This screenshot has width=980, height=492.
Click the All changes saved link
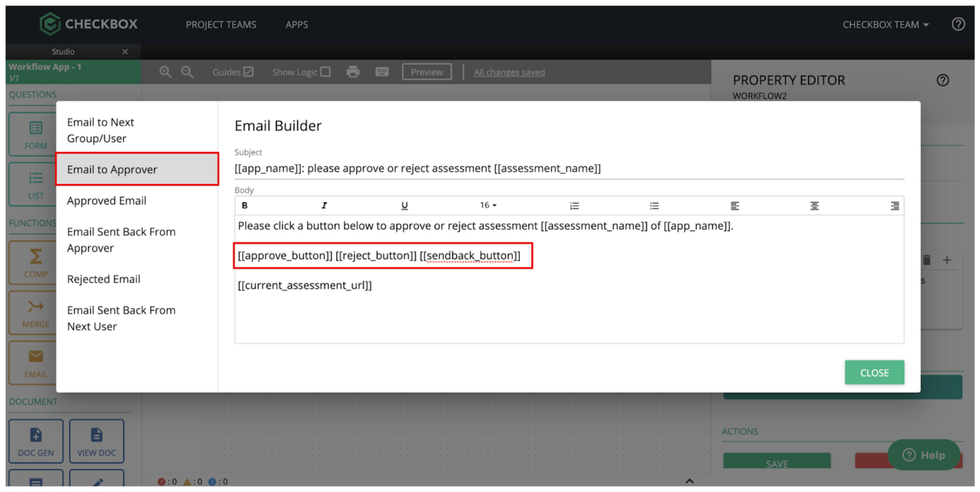pyautogui.click(x=509, y=72)
